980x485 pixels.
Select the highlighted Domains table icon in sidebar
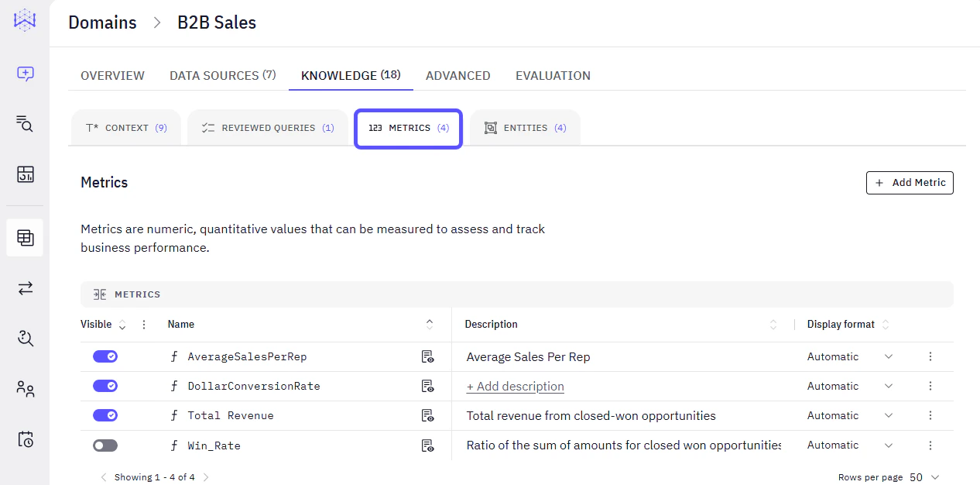point(25,237)
